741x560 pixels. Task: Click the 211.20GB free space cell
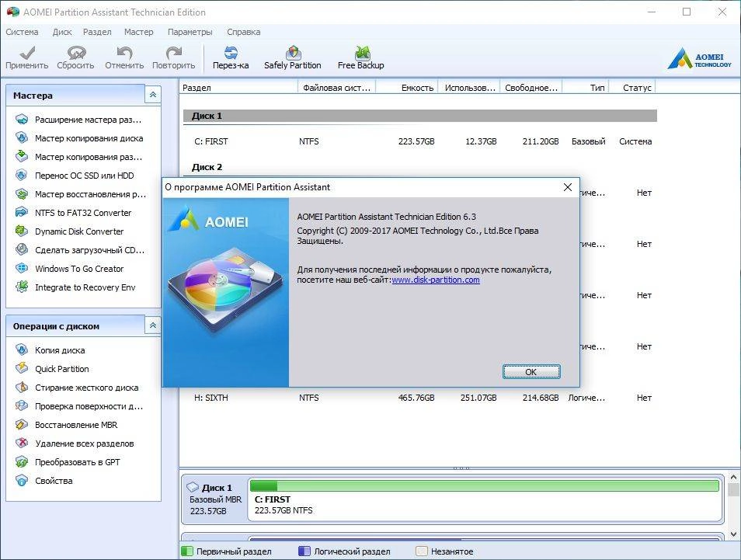[x=541, y=141]
